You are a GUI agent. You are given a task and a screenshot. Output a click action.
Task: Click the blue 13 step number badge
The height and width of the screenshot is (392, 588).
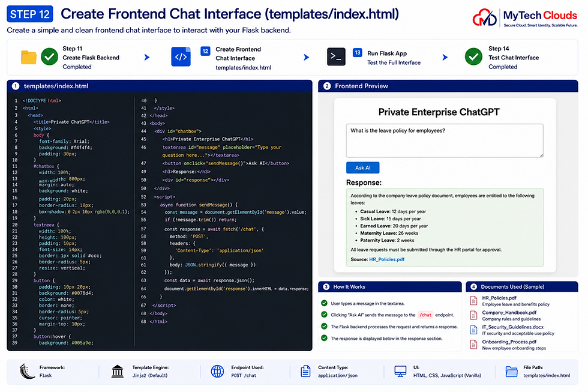click(x=358, y=52)
